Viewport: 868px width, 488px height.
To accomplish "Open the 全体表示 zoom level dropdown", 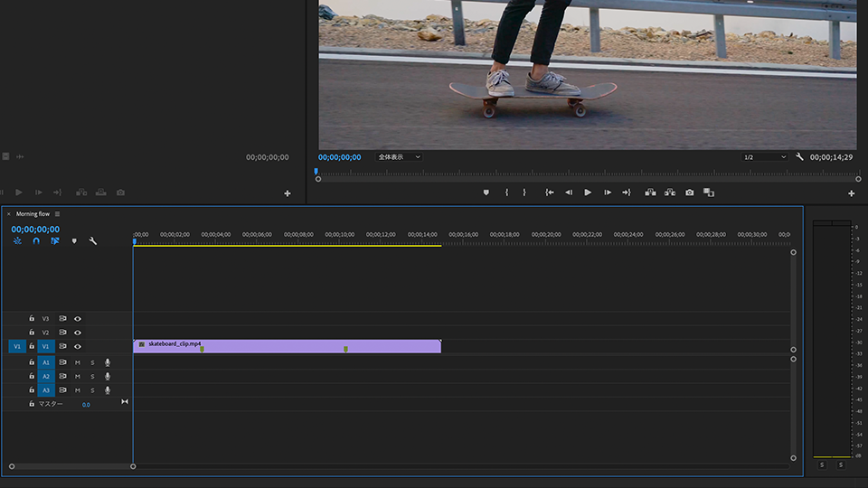I will 399,157.
